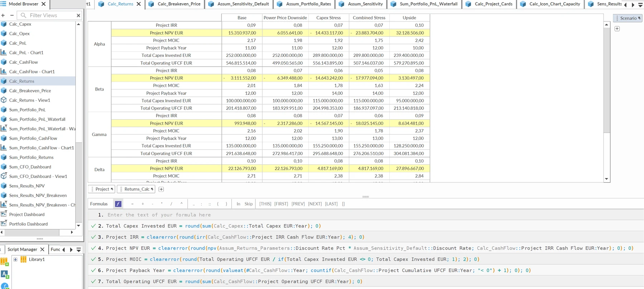Focus the Filter Views input field
This screenshot has width=644, height=289.
49,15
